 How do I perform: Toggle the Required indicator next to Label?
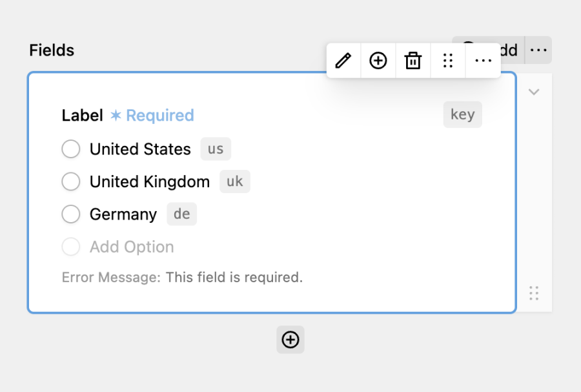(x=152, y=115)
